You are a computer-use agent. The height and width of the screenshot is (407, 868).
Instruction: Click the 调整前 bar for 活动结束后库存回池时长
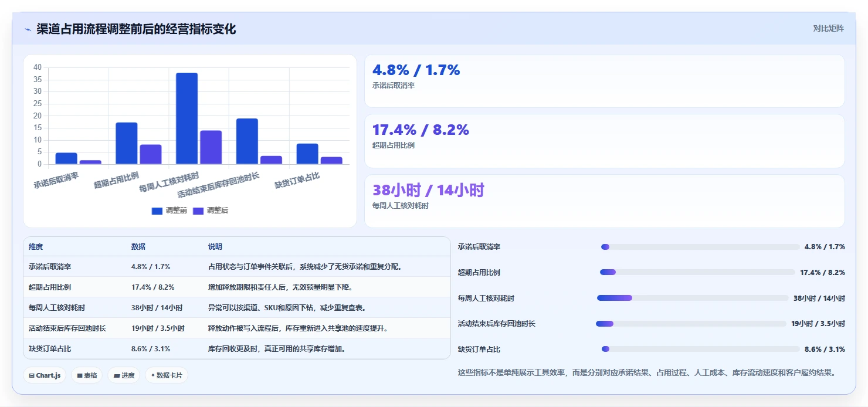[247, 141]
